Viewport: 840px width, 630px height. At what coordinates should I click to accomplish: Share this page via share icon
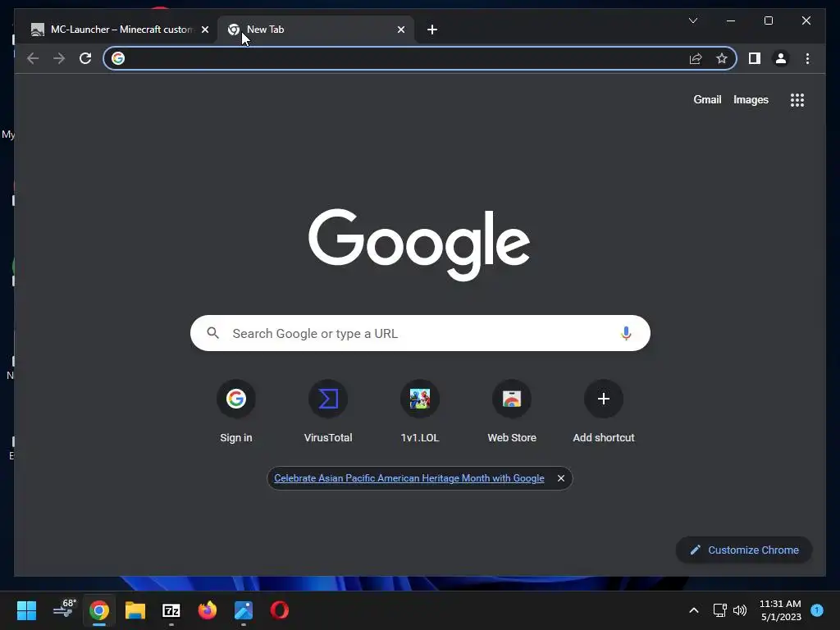tap(696, 58)
